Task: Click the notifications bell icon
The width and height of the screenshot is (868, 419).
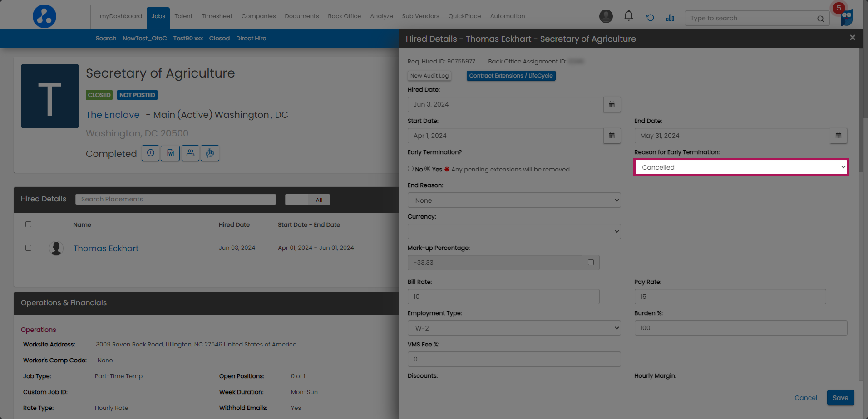Action: [628, 16]
